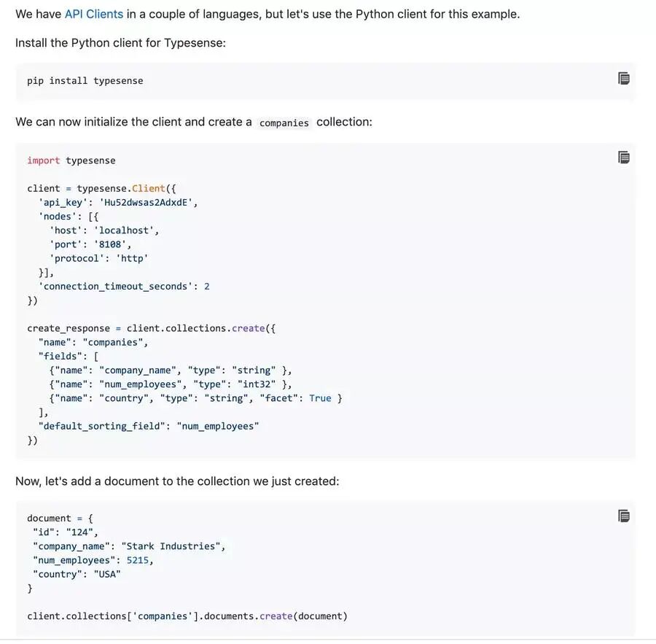Copy the pip install typesense command

[623, 78]
